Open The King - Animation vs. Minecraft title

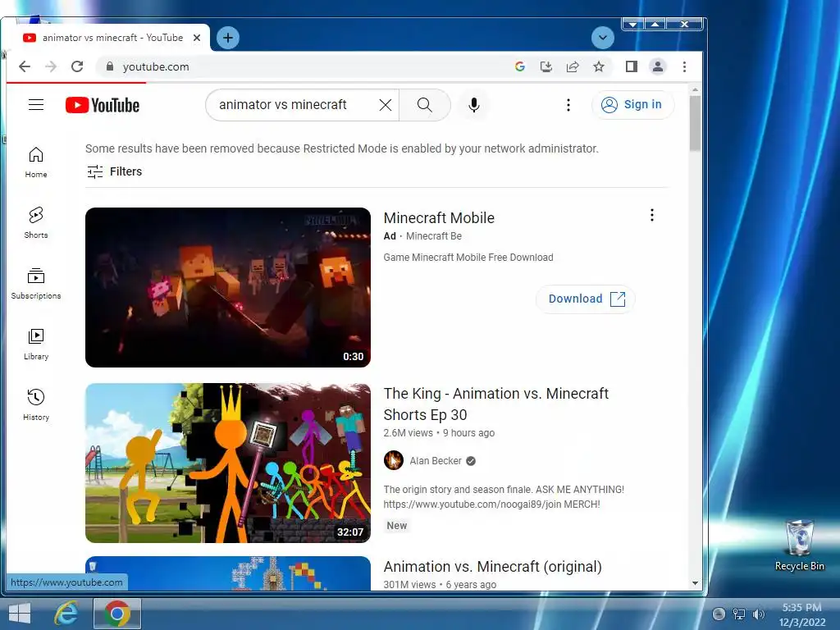click(x=496, y=404)
